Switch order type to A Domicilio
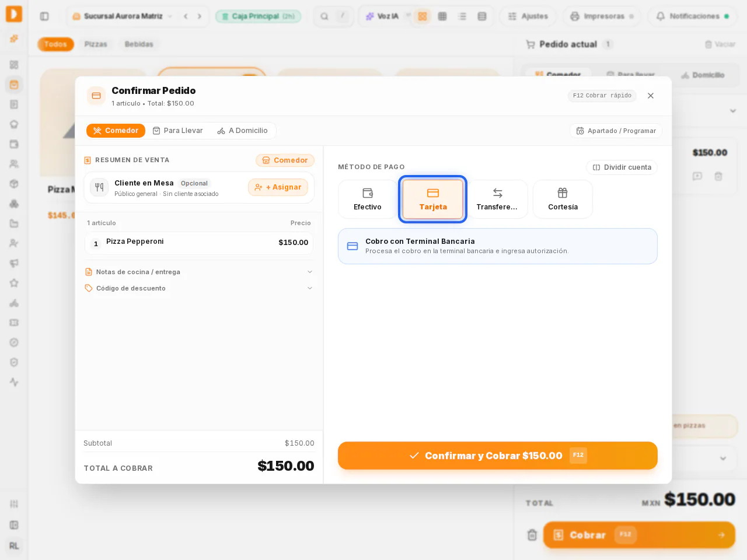The height and width of the screenshot is (560, 747). click(242, 131)
